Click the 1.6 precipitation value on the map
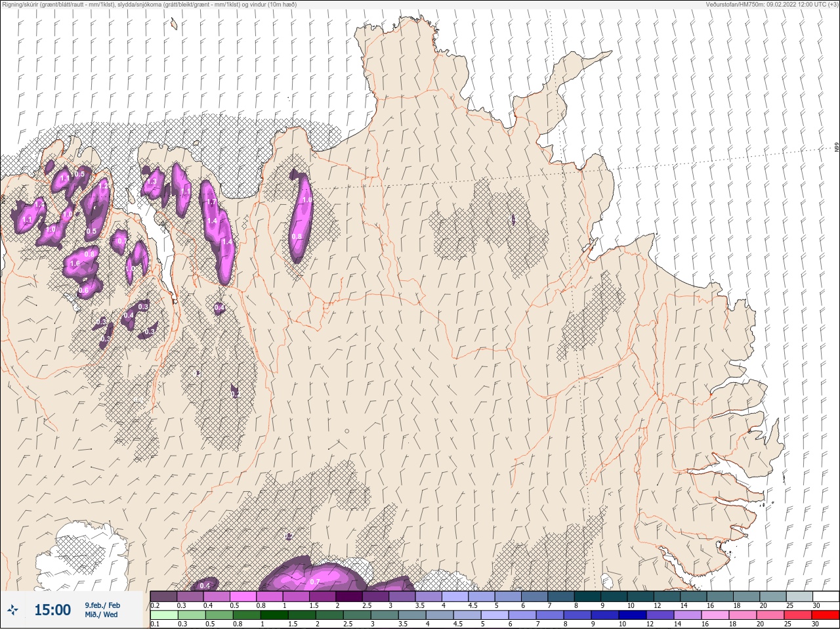Image resolution: width=840 pixels, height=629 pixels. point(74,264)
